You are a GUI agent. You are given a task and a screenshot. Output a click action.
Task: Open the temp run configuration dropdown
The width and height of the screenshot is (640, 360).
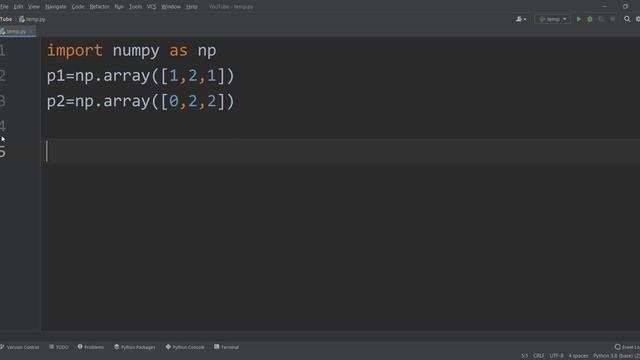pos(553,19)
